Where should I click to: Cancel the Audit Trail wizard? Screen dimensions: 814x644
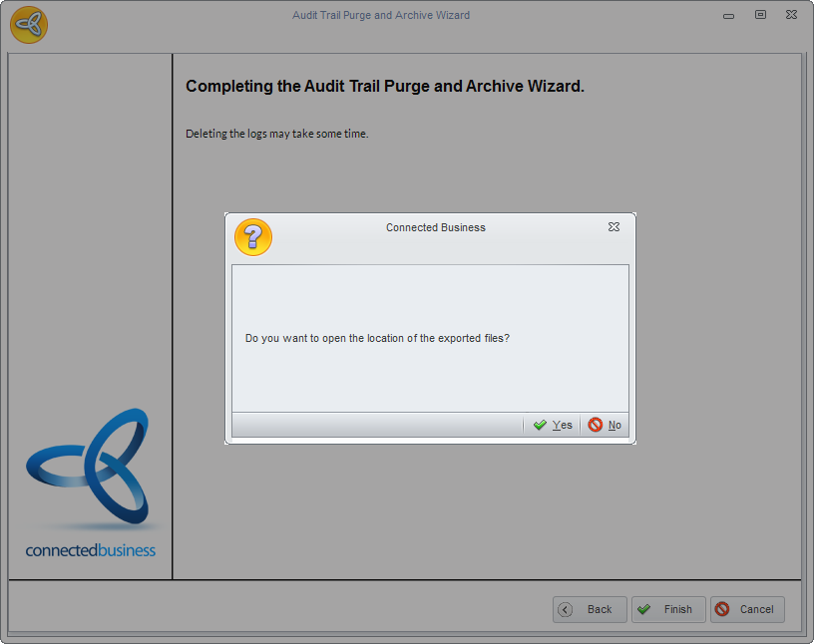click(x=747, y=609)
